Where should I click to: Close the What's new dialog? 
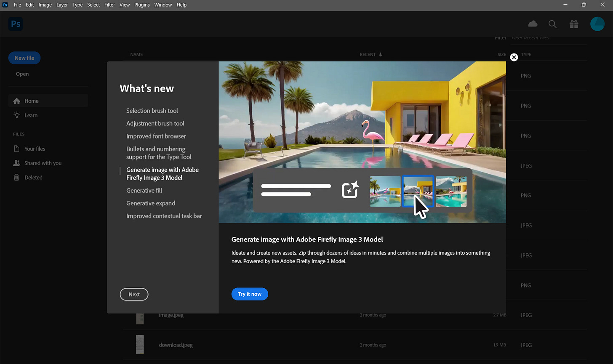pyautogui.click(x=514, y=57)
